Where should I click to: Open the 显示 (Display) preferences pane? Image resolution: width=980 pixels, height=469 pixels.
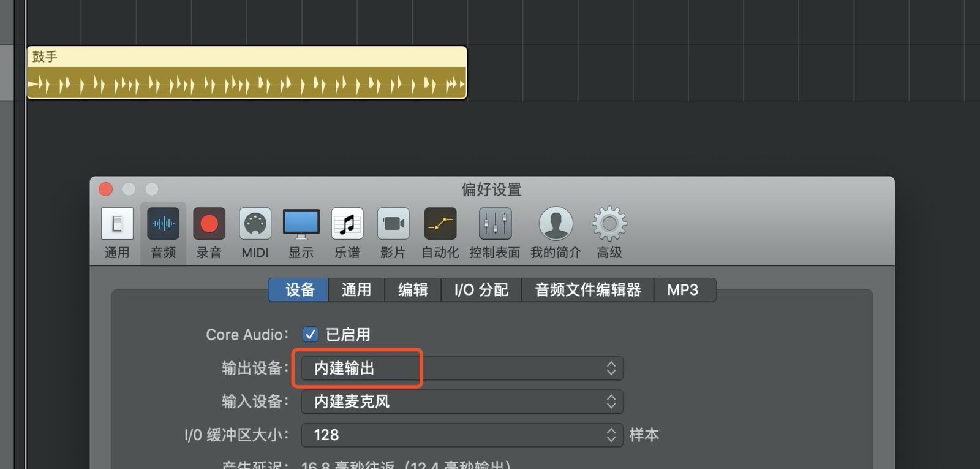(x=301, y=234)
